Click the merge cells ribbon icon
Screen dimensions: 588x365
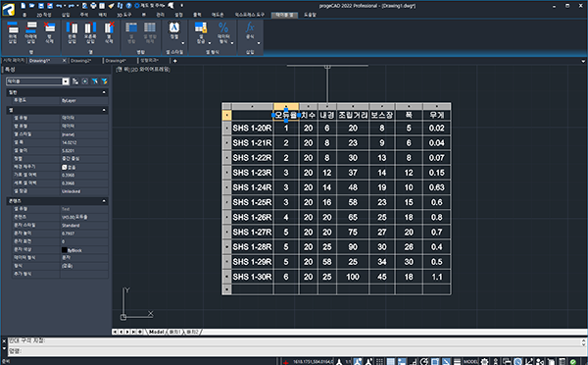click(131, 27)
